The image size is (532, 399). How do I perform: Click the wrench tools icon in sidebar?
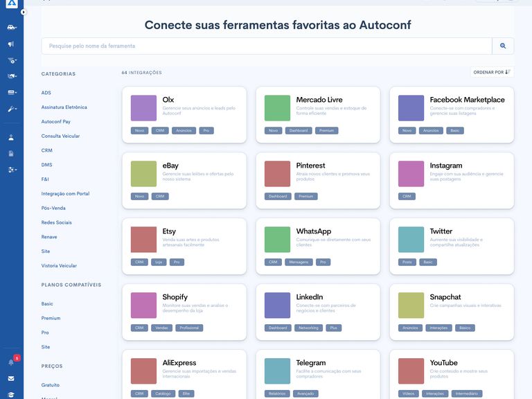point(11,109)
